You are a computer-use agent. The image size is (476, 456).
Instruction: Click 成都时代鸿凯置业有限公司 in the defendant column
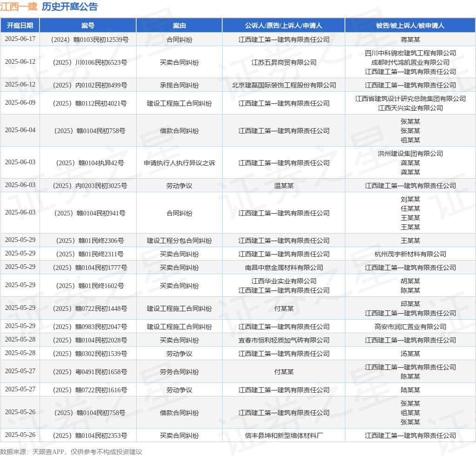pyautogui.click(x=410, y=62)
